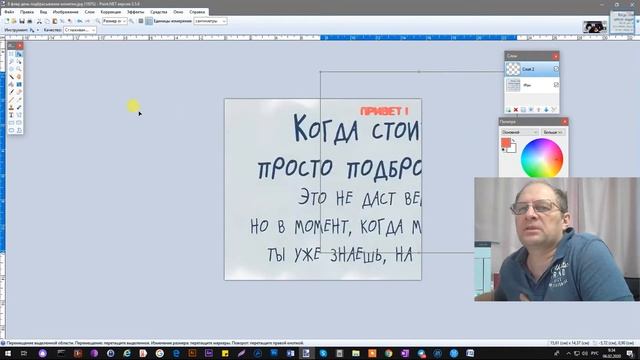Close the Layers panel
Viewport: 640px width, 360px height.
tap(556, 56)
